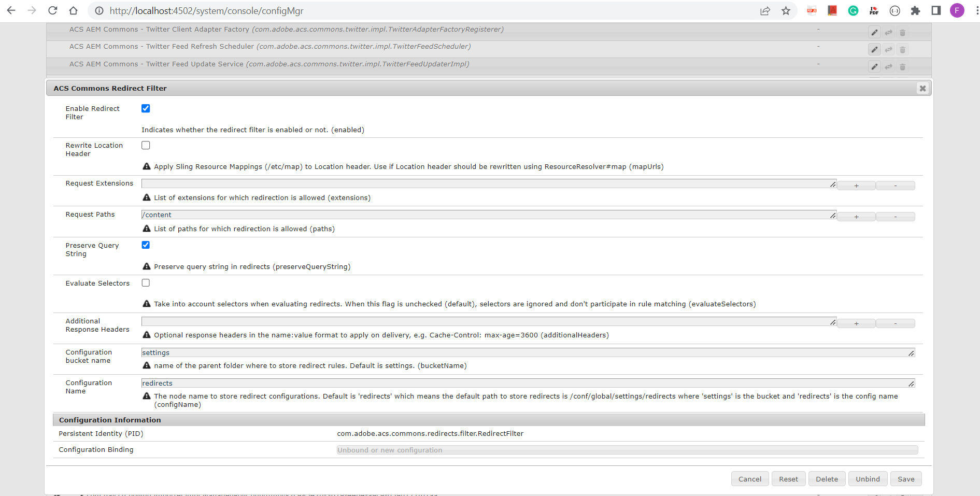Open the profile avatar labeled F
The image size is (980, 496).
(x=957, y=10)
